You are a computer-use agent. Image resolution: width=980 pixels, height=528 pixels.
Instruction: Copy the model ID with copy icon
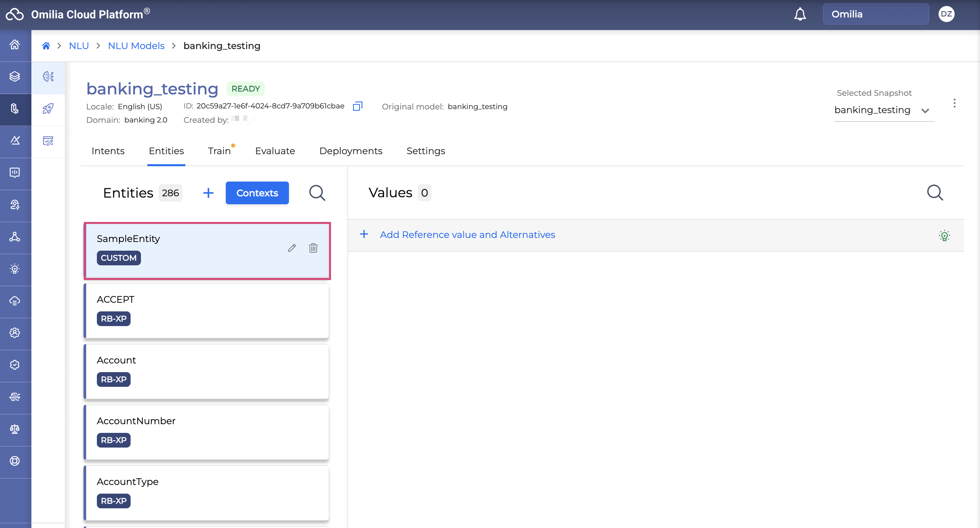[357, 106]
